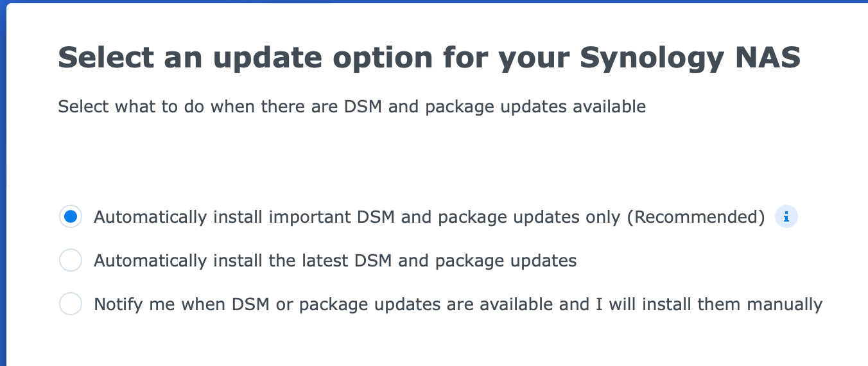Click the blue info icon beside Recommended
Image resolution: width=868 pixels, height=366 pixels.
tap(786, 217)
